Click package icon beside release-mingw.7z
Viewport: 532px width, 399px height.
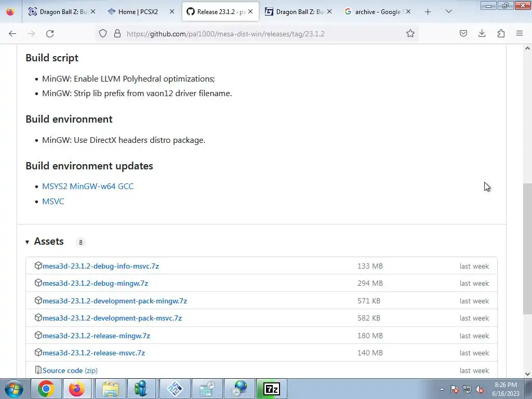pos(38,335)
